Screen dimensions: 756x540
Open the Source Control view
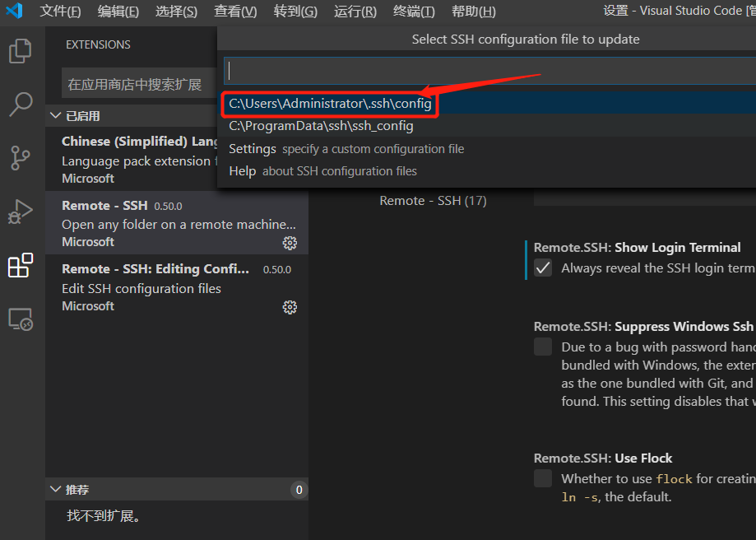[x=21, y=158]
